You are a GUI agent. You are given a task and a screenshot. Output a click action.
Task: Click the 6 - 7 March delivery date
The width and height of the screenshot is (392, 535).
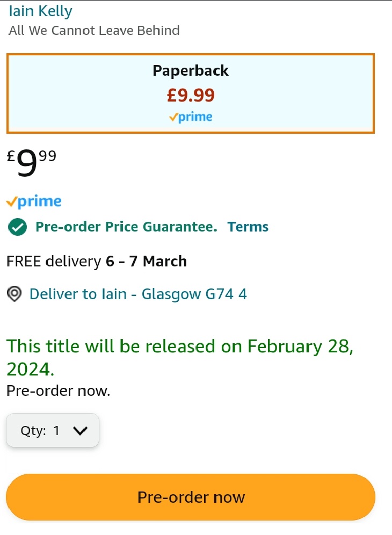tap(146, 262)
